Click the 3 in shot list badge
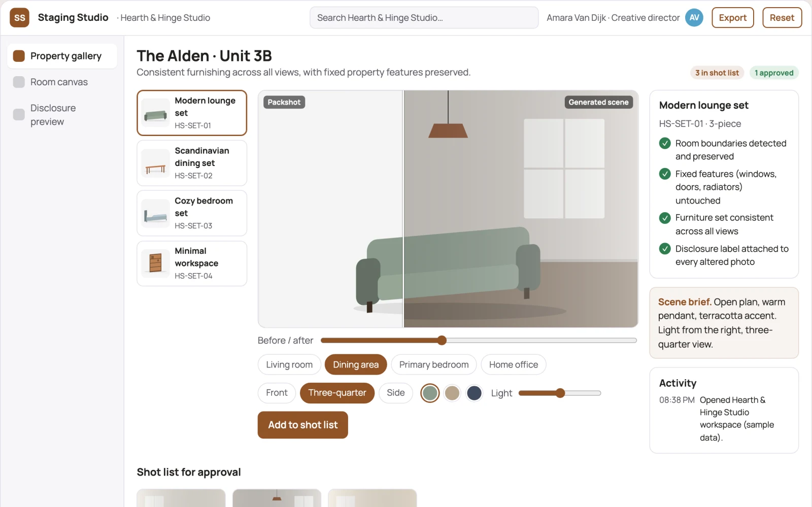812x507 pixels. coord(717,73)
